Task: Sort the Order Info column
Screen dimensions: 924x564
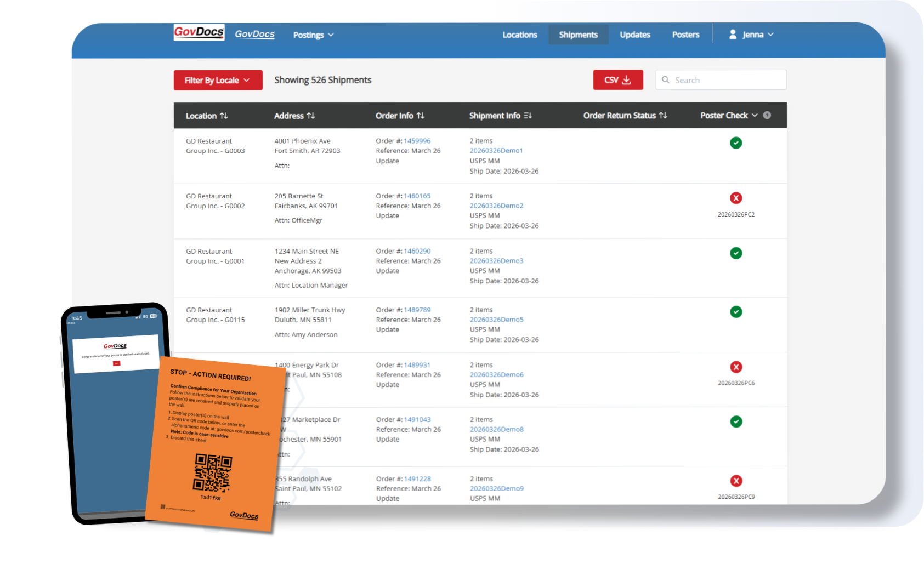Action: 421,116
